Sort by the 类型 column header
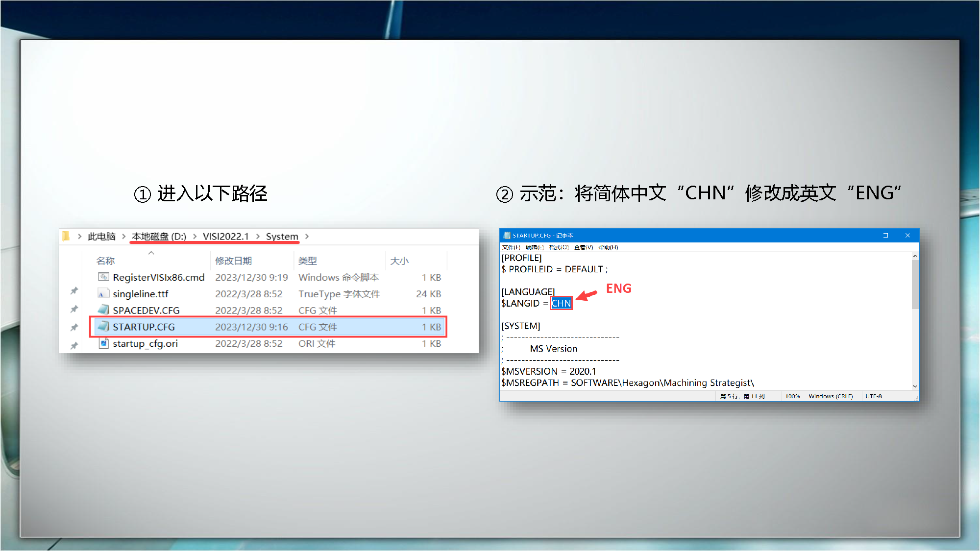980x551 pixels. tap(307, 261)
